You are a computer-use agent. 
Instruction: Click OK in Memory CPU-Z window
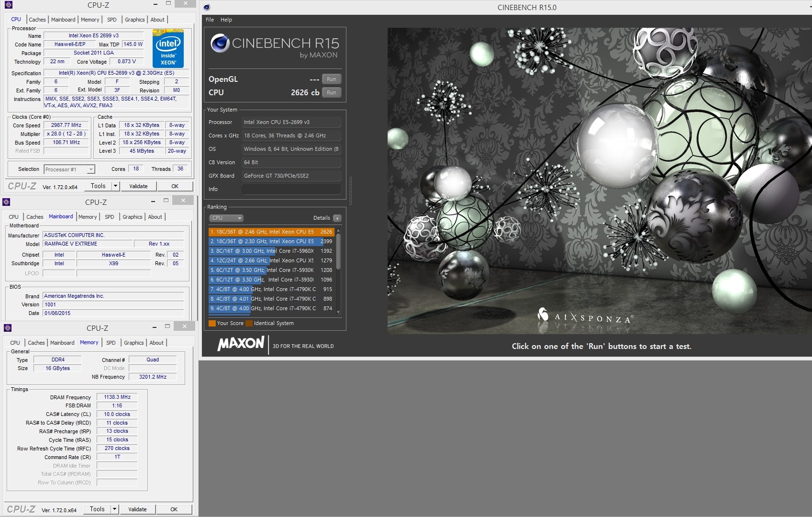[174, 509]
